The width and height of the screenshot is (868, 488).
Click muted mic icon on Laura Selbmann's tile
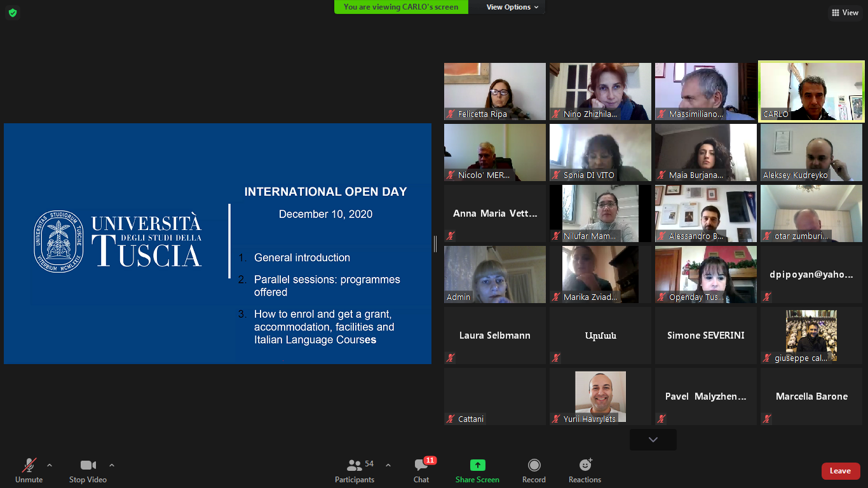click(451, 358)
